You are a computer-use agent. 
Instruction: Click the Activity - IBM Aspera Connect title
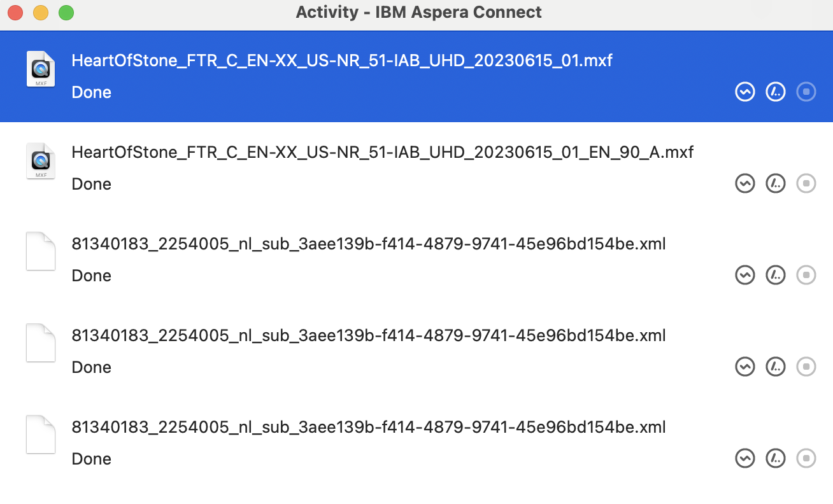click(418, 12)
